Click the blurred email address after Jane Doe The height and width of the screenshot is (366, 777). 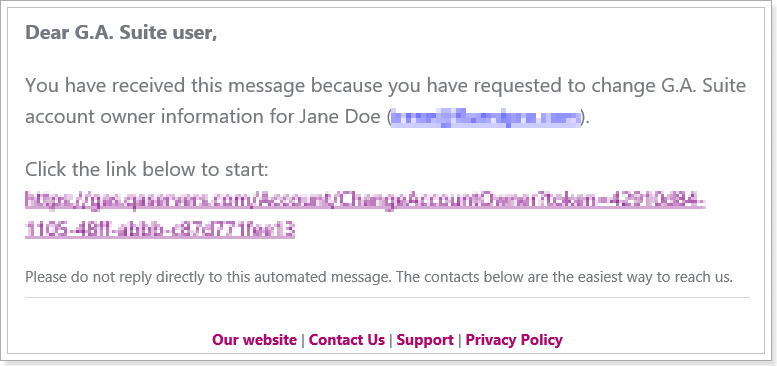[x=486, y=117]
